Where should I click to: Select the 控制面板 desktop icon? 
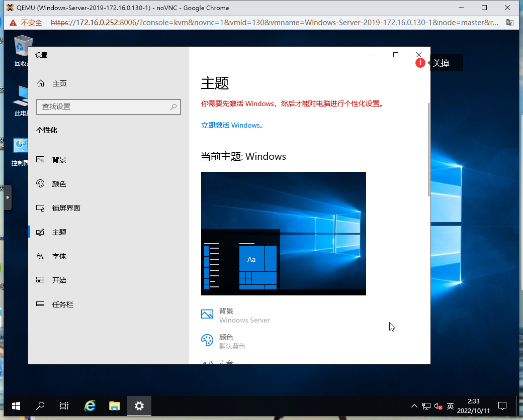click(20, 151)
